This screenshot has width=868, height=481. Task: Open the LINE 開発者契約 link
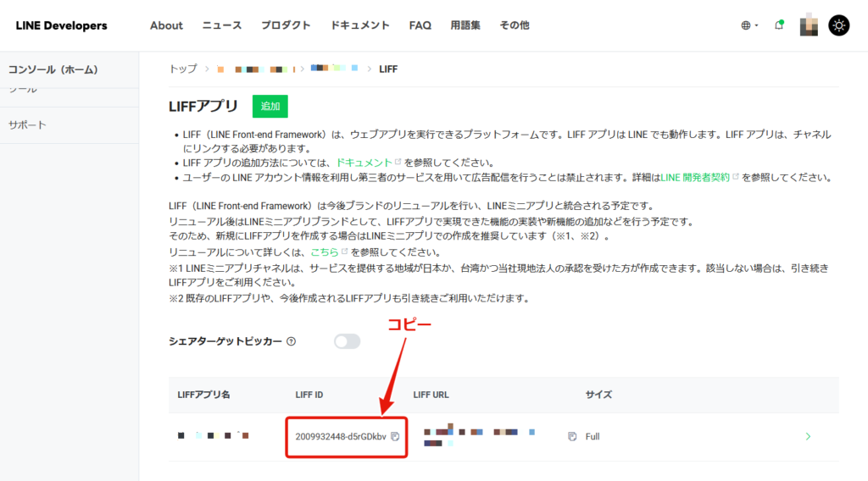click(695, 178)
